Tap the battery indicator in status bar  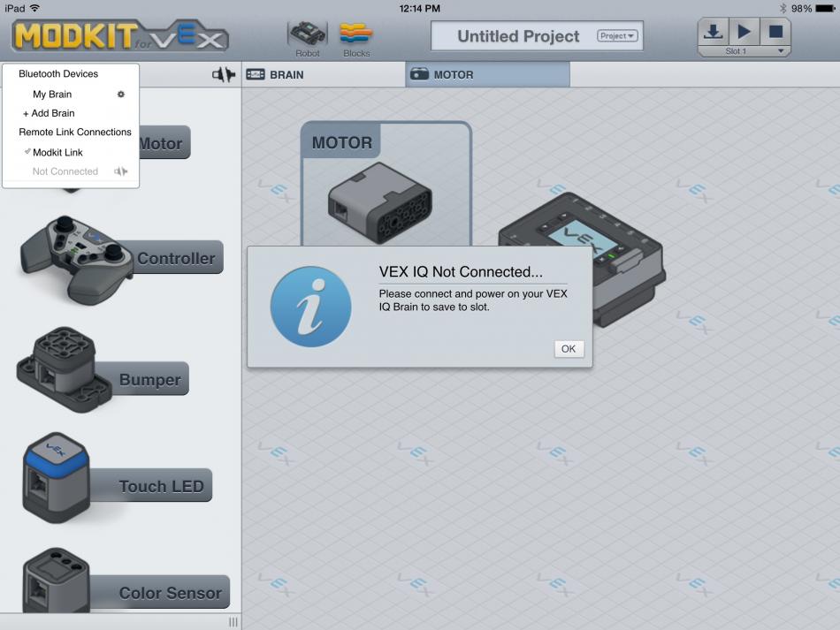coord(825,9)
